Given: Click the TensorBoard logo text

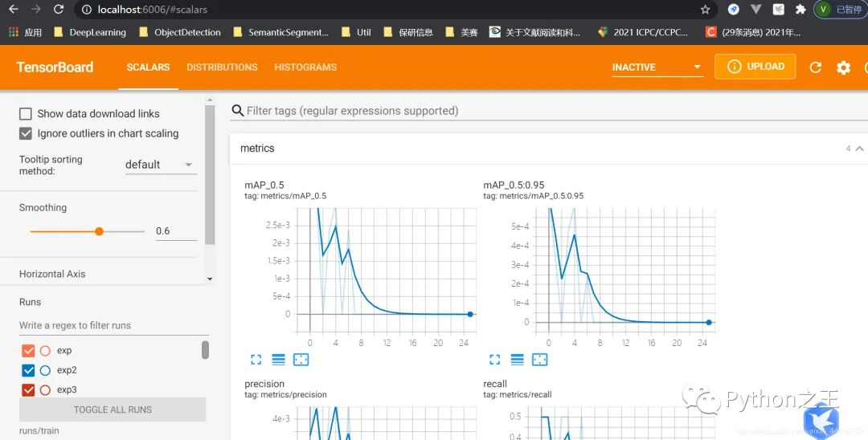Looking at the screenshot, I should 55,67.
